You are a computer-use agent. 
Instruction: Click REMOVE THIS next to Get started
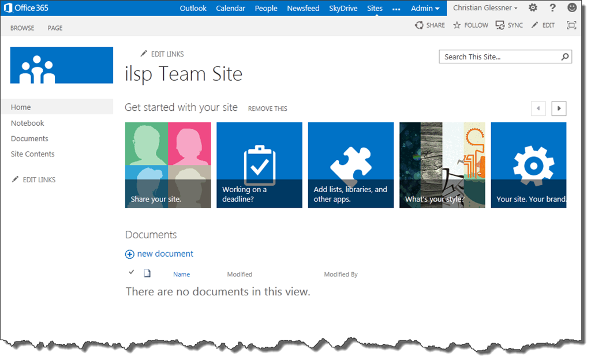268,108
